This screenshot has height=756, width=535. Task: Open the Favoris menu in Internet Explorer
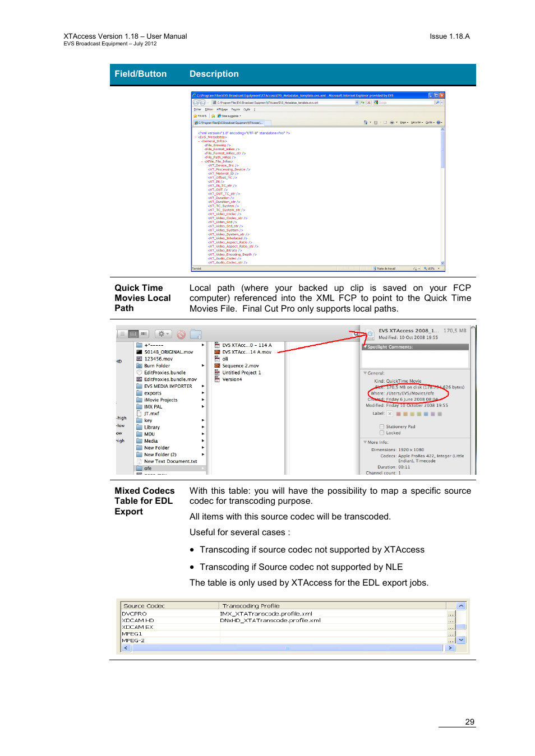(236, 109)
